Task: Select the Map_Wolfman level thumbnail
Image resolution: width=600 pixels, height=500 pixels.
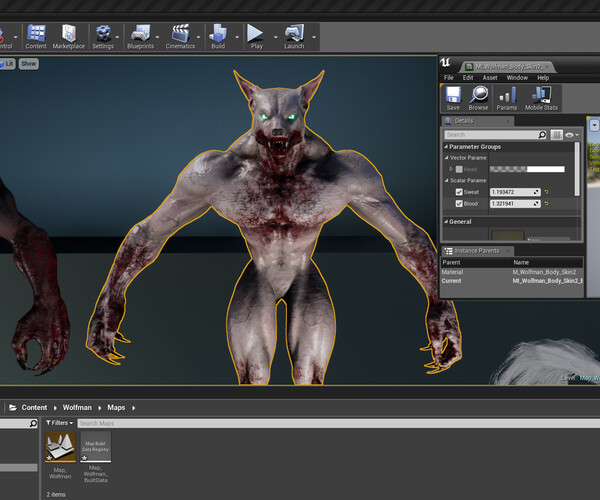Action: point(60,446)
